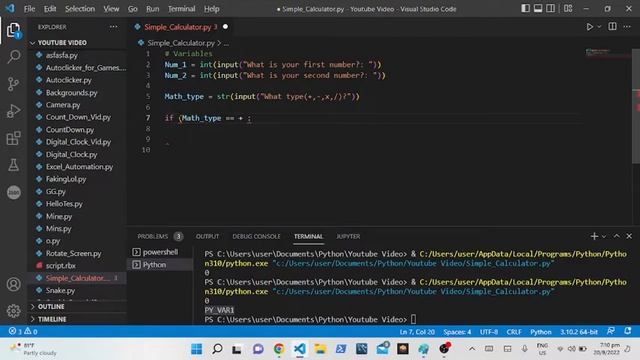This screenshot has height=360, width=640.
Task: Open the feedback icon in status bar
Action: pyautogui.click(x=611, y=331)
